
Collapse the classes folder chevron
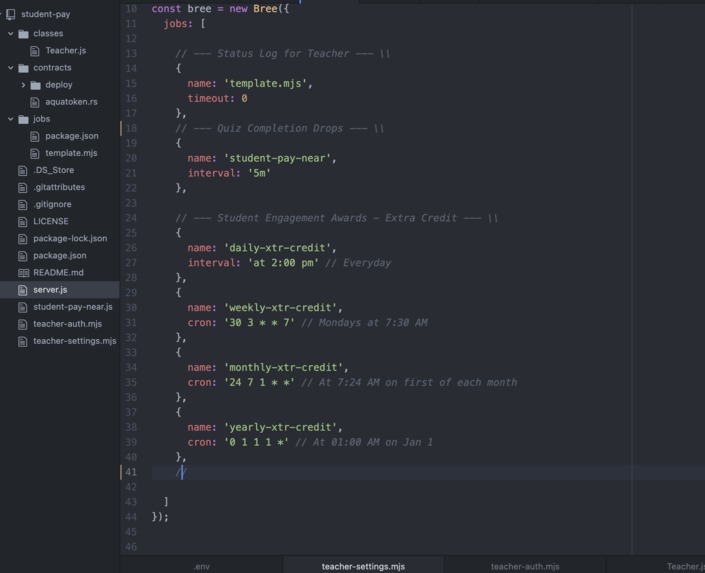tap(11, 33)
